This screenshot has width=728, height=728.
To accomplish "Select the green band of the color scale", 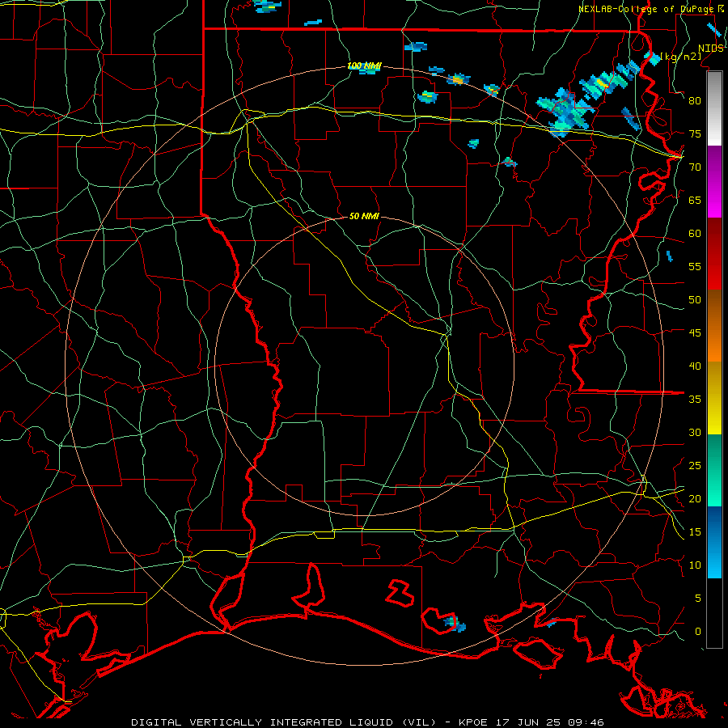I will [714, 470].
